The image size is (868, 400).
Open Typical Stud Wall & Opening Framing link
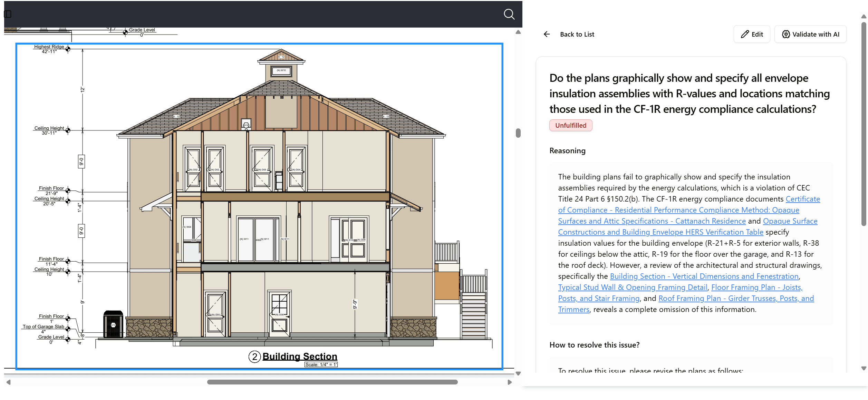(633, 287)
